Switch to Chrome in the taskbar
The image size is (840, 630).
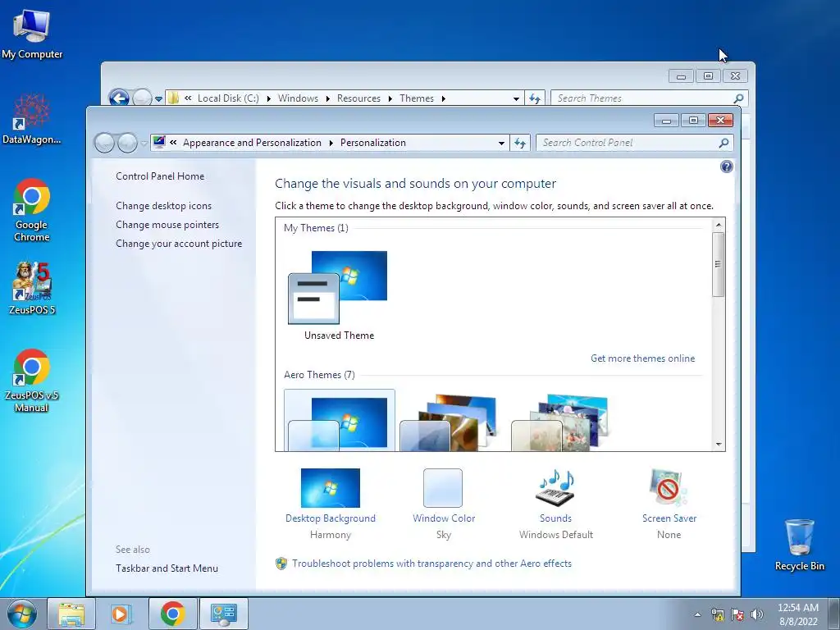coord(172,614)
